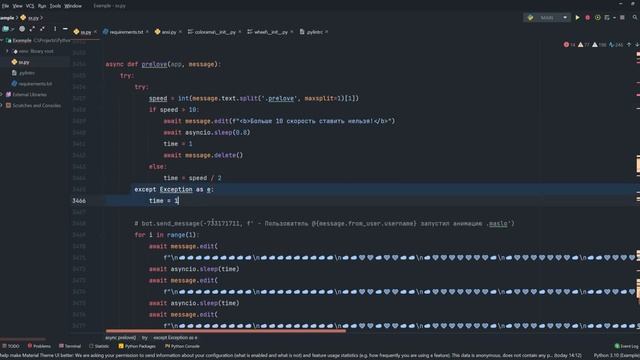Open the Event Log
Screen dimensions: 640x360
point(627,346)
